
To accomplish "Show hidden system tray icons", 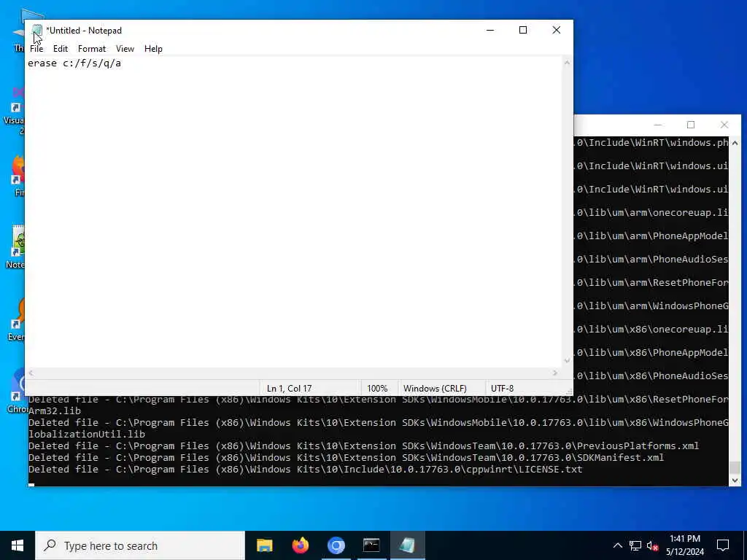I will (617, 545).
